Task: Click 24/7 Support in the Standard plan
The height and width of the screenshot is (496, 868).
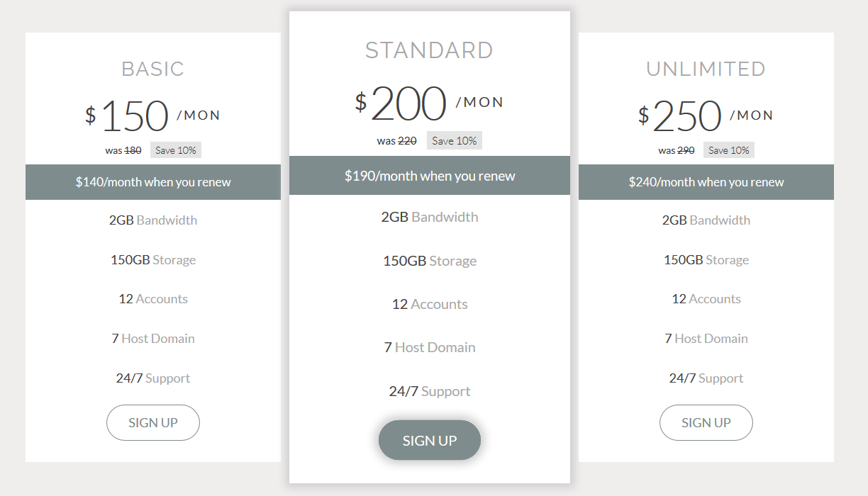Action: point(430,391)
